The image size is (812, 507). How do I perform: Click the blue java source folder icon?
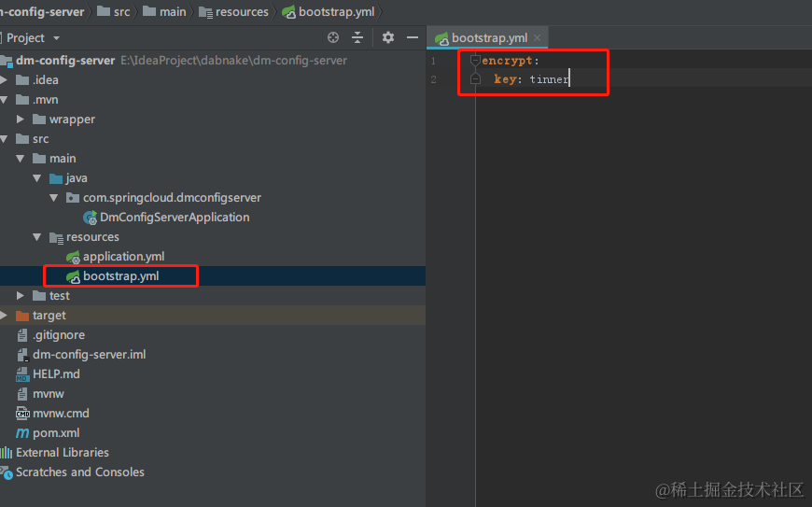(x=55, y=178)
